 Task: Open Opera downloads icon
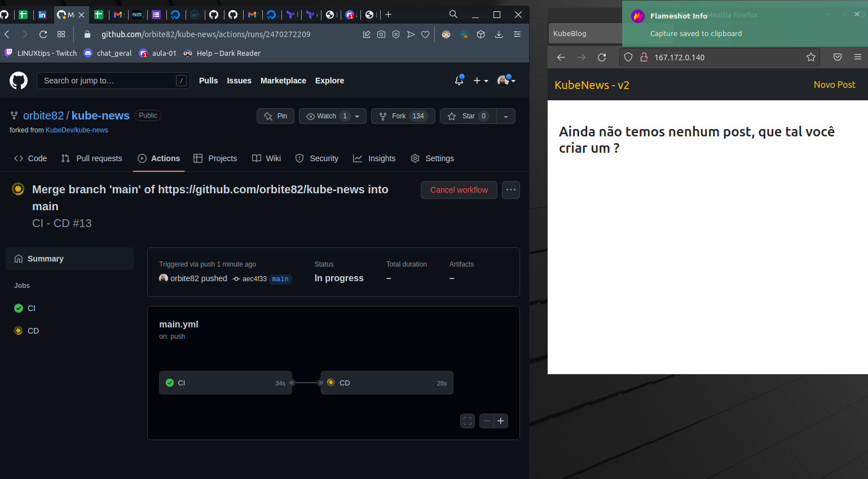click(x=499, y=34)
